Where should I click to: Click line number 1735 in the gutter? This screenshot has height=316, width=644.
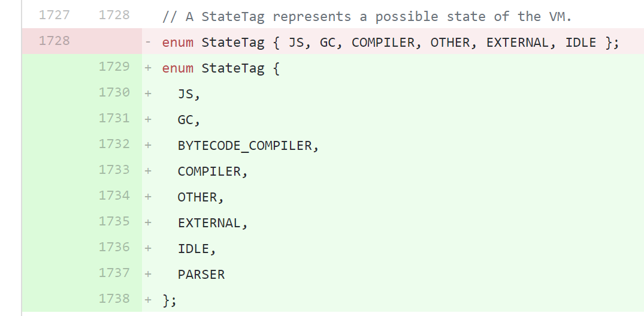tap(114, 221)
